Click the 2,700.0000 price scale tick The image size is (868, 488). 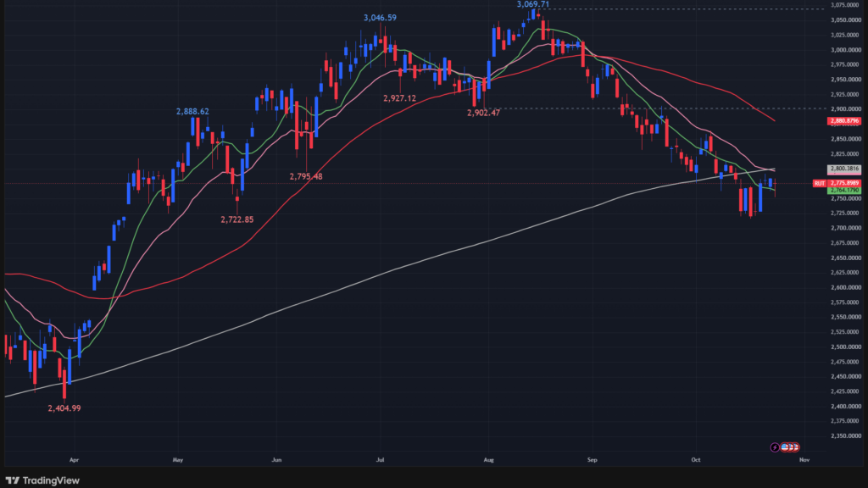pyautogui.click(x=845, y=228)
